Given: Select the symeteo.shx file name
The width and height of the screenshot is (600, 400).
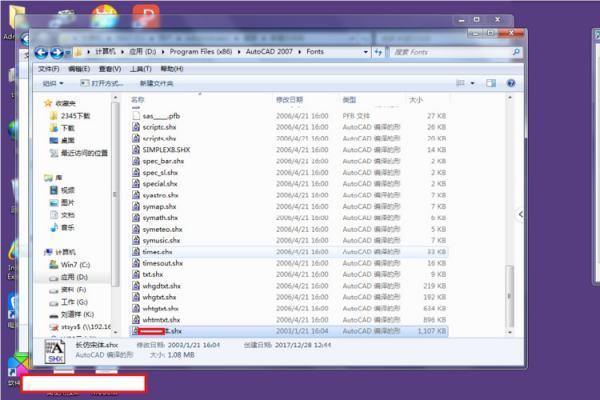Looking at the screenshot, I should [162, 229].
